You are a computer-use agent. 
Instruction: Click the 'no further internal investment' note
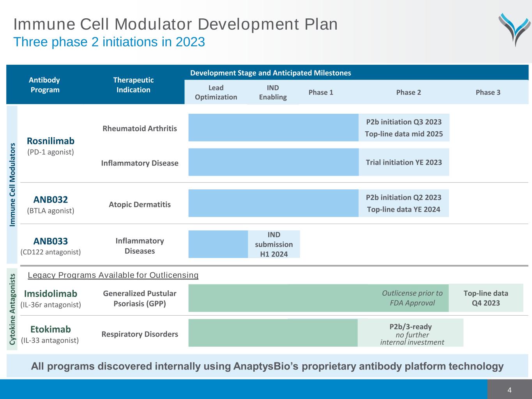(x=412, y=339)
